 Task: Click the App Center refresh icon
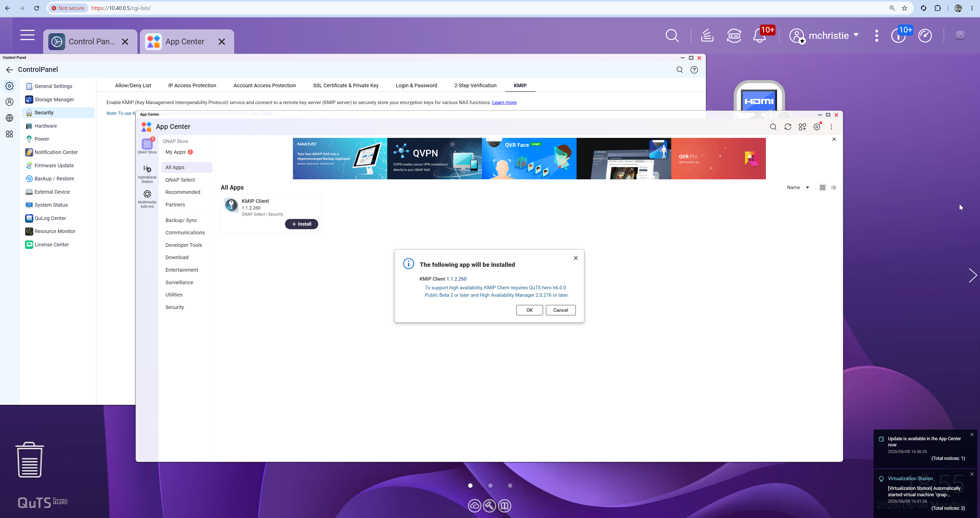coord(788,127)
